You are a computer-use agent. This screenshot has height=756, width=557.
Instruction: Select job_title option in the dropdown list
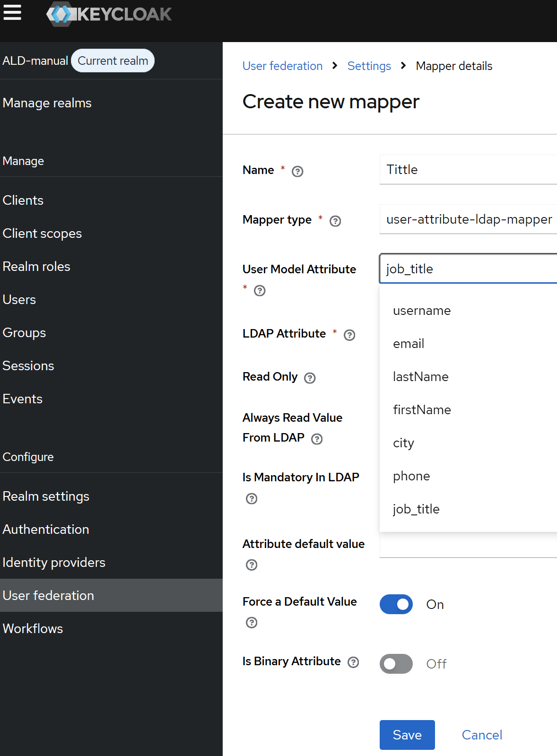468,509
